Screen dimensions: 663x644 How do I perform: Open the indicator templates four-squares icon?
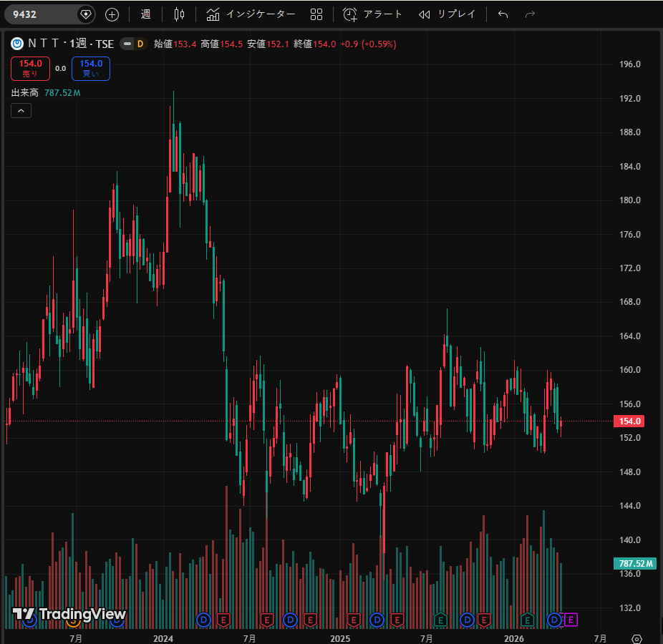coord(316,14)
